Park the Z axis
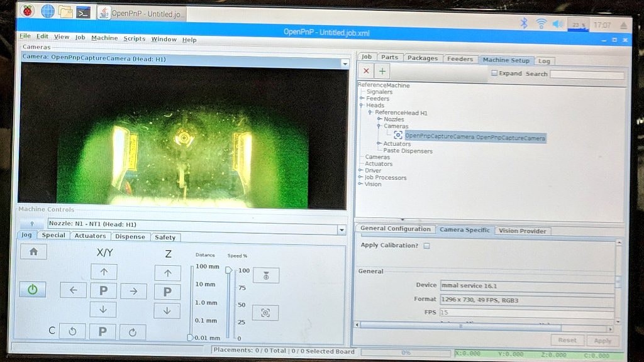This screenshot has height=362, width=644. coord(167,292)
